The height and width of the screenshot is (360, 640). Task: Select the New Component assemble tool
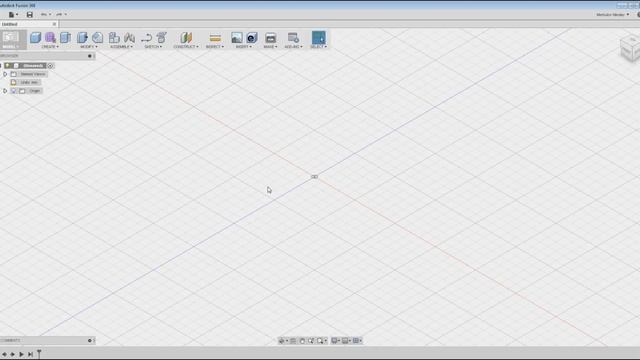click(x=114, y=38)
